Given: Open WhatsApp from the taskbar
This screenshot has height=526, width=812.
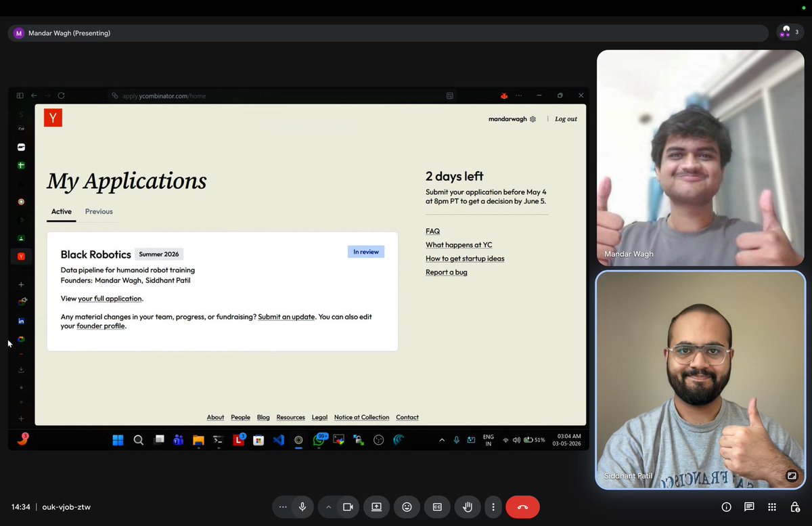Looking at the screenshot, I should [319, 440].
